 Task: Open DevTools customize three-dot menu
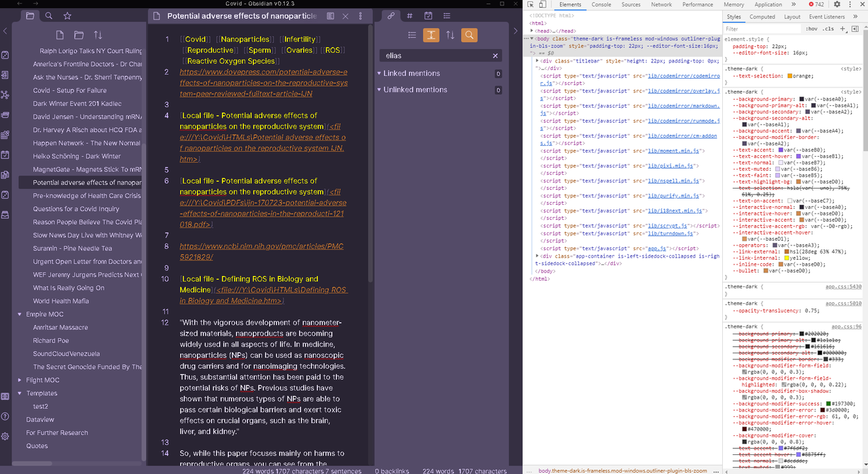click(851, 4)
